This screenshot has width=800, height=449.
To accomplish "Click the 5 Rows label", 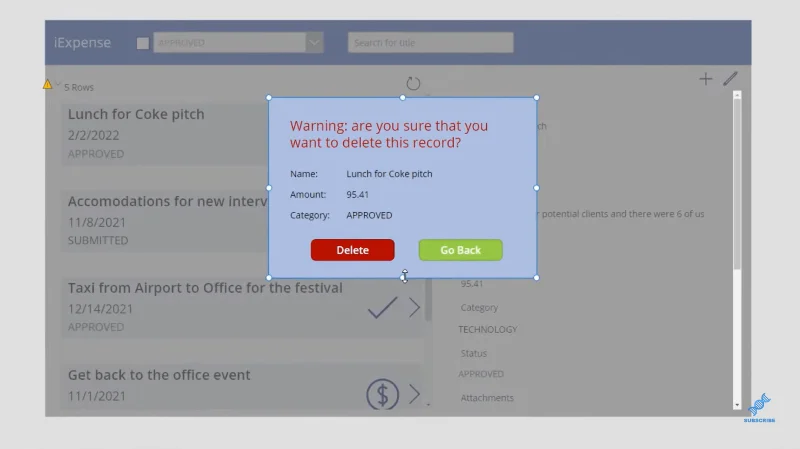I will click(x=79, y=87).
